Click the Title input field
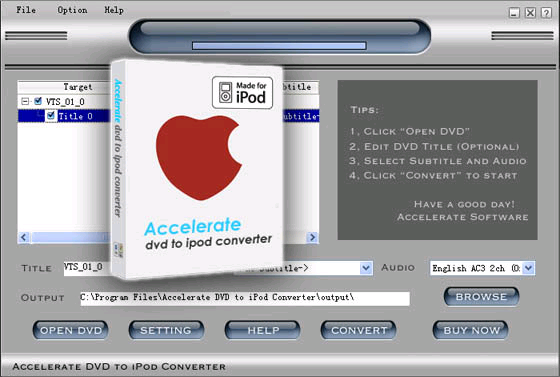The height and width of the screenshot is (377, 560). [x=87, y=268]
